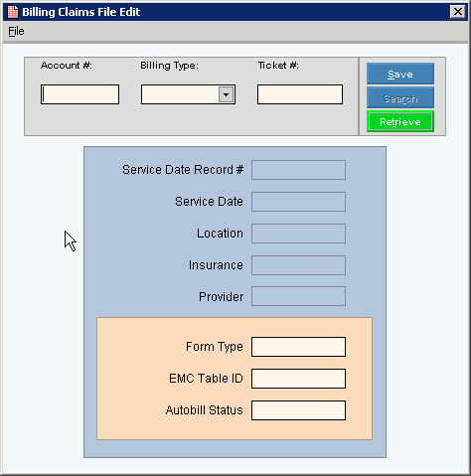471x476 pixels.
Task: Click the Save button
Action: point(400,74)
